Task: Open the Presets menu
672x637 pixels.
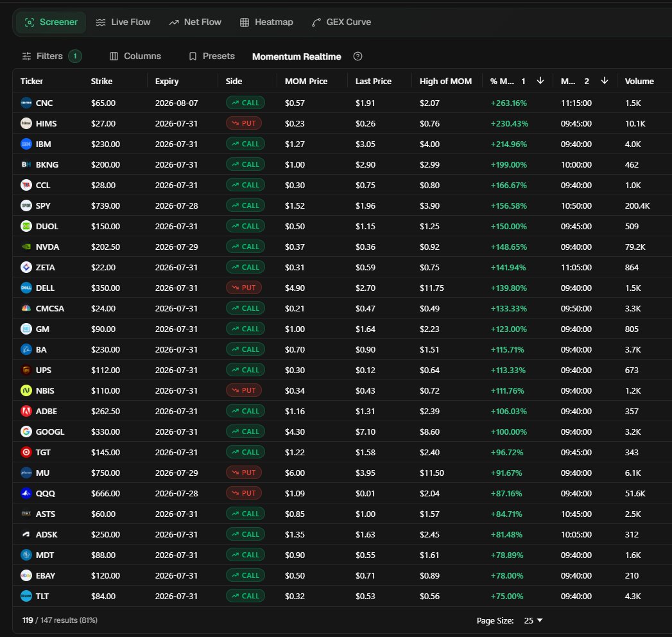Action: click(212, 56)
